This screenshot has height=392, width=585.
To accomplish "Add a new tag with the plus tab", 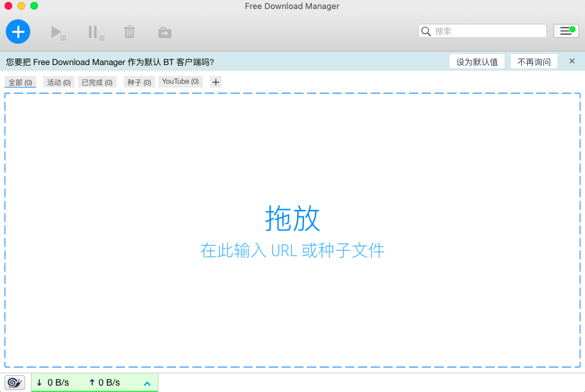I will click(x=216, y=82).
